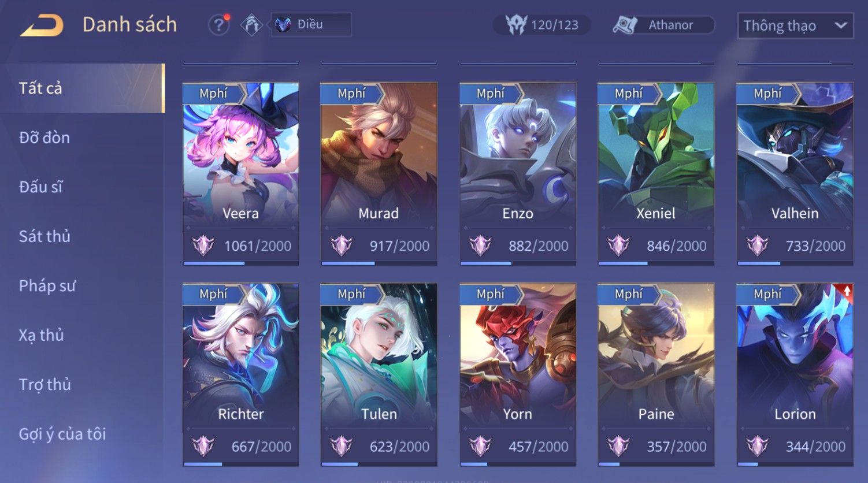Viewport: 868px width, 483px height.
Task: Select the Murad hero card
Action: (379, 174)
